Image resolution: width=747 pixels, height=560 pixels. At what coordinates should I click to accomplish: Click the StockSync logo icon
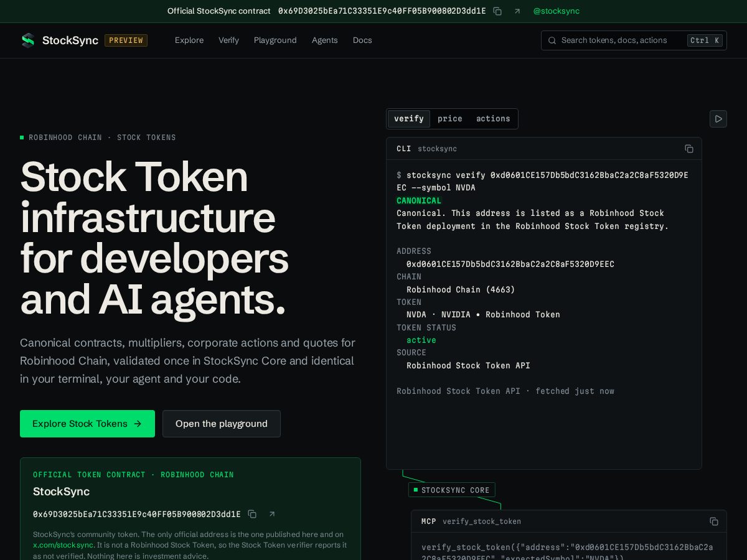pos(28,40)
